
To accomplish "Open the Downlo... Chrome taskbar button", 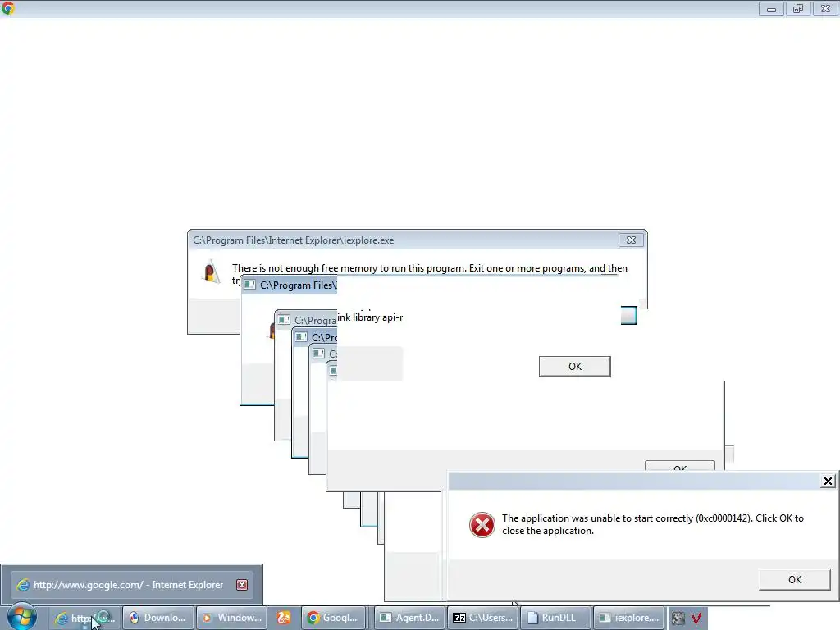I will (x=157, y=618).
